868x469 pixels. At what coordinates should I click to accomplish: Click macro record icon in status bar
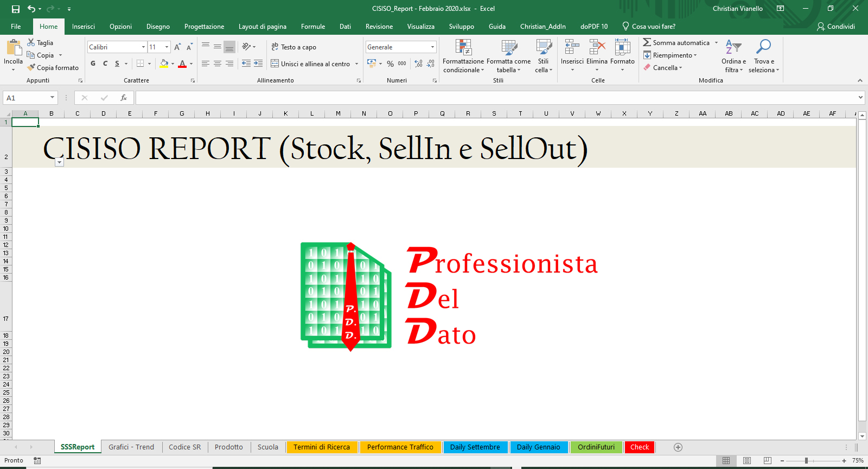point(37,461)
